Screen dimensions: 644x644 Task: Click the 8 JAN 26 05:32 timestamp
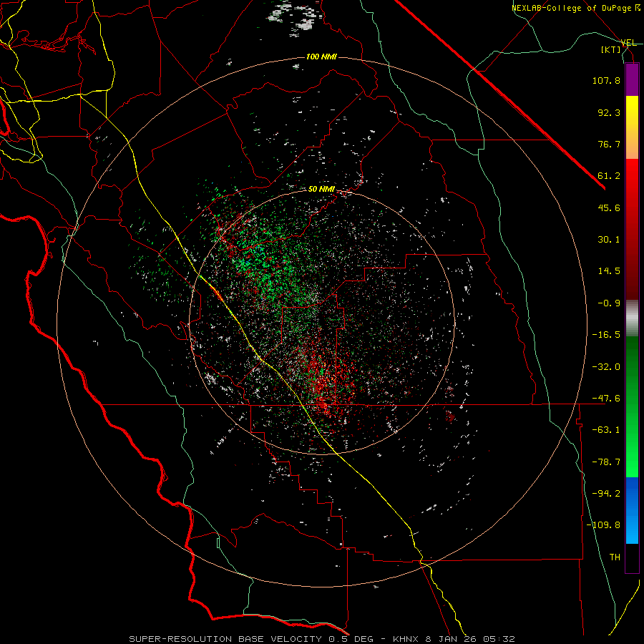click(470, 639)
